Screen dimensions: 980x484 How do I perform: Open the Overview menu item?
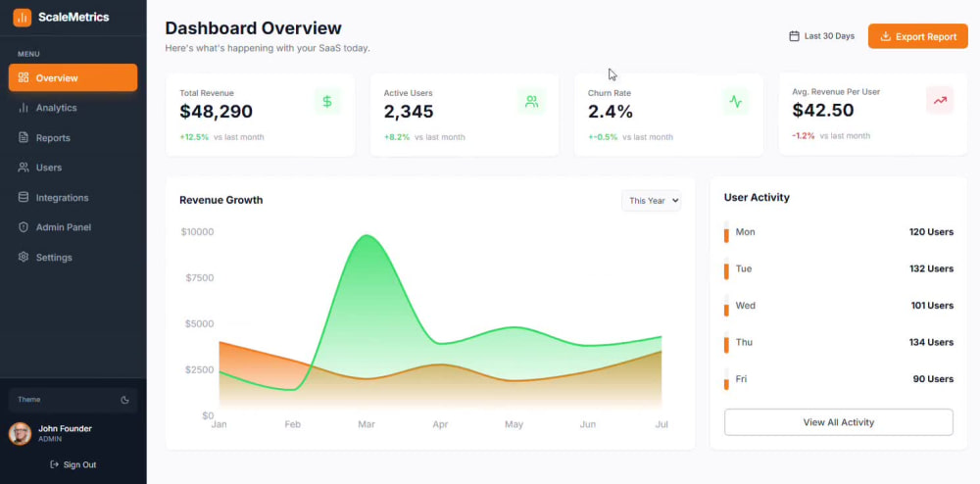(x=73, y=77)
